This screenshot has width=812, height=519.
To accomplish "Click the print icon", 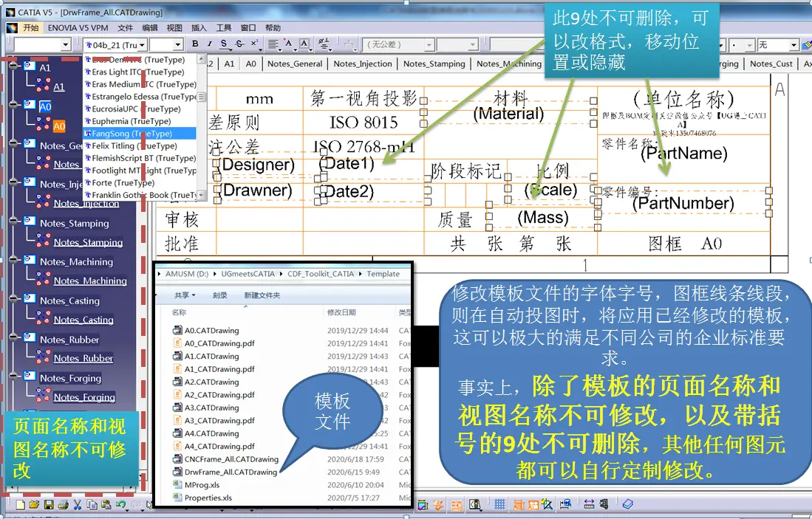I will [63, 504].
